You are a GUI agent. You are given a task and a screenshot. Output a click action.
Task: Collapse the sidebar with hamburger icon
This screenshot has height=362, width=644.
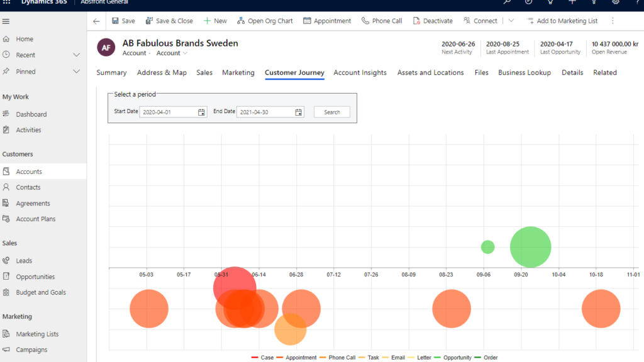6,21
